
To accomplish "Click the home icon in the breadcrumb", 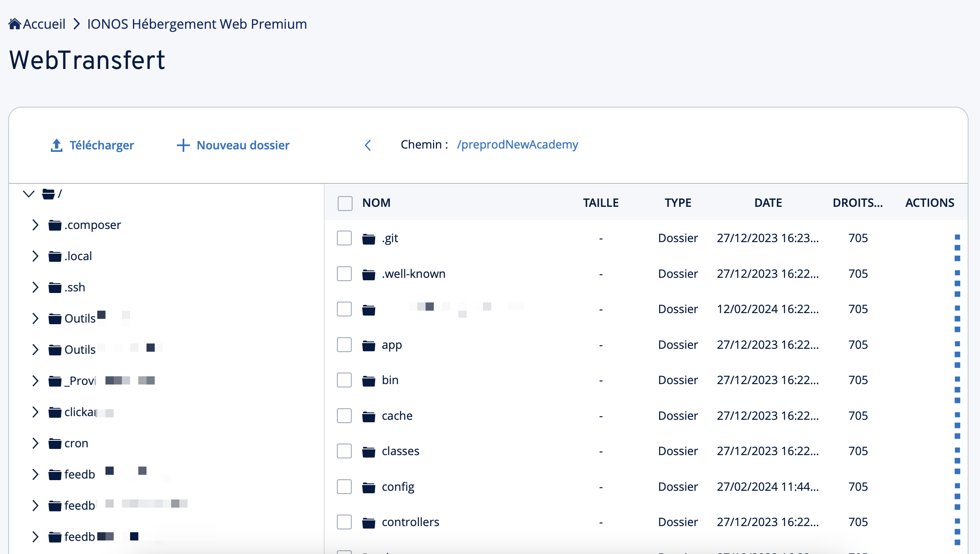I will click(x=15, y=23).
